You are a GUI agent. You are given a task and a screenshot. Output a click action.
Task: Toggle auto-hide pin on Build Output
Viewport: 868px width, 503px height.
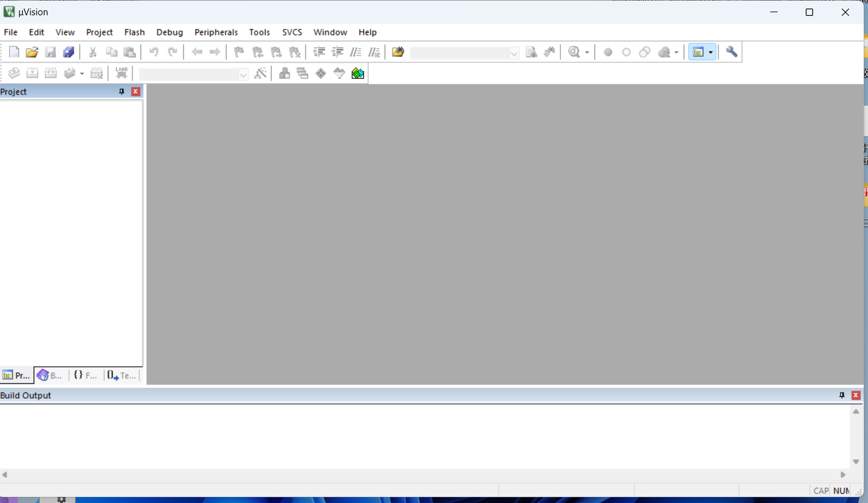pyautogui.click(x=842, y=396)
